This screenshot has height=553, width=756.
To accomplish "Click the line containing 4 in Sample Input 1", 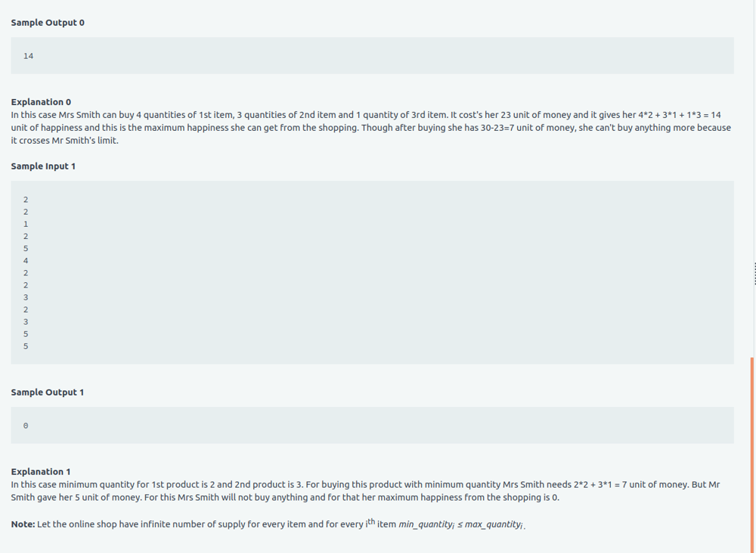I will pyautogui.click(x=26, y=261).
